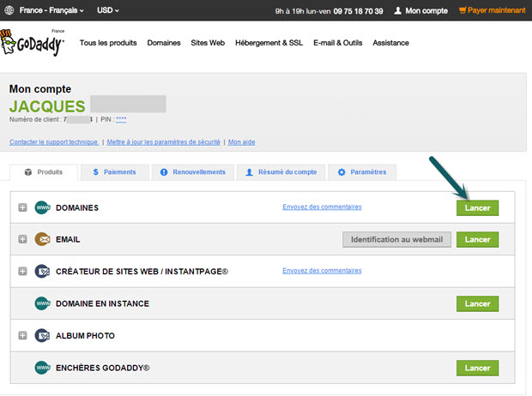
Task: Open Mon compte in the top bar
Action: (420, 10)
